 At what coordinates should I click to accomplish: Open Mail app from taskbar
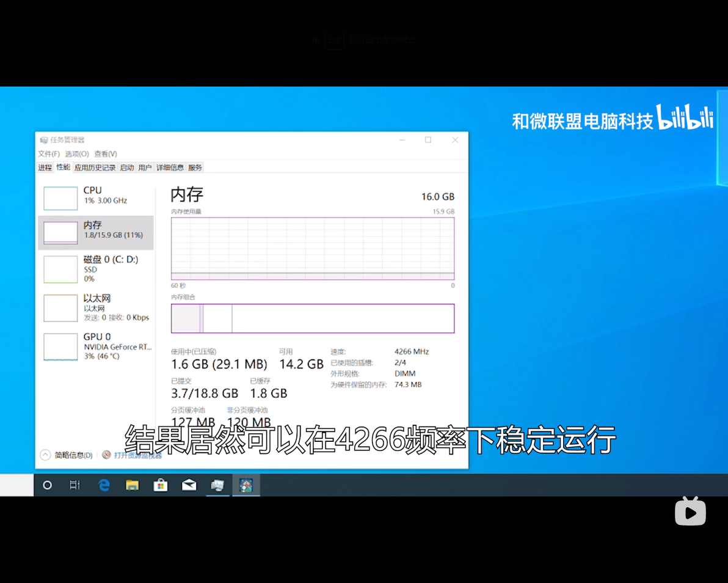pos(189,485)
